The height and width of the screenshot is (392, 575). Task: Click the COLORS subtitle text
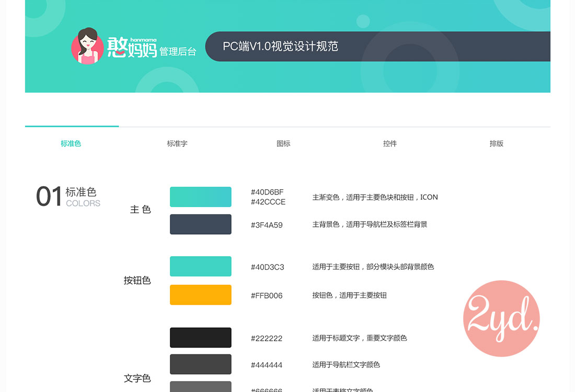83,204
